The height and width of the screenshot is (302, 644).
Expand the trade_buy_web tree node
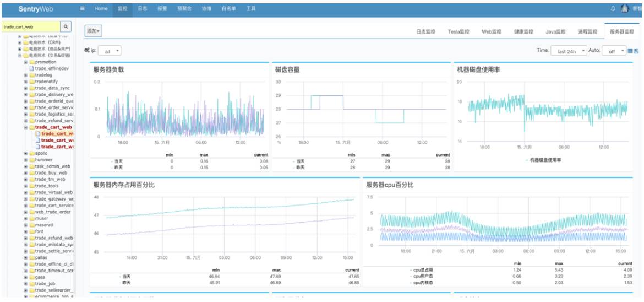coord(25,173)
